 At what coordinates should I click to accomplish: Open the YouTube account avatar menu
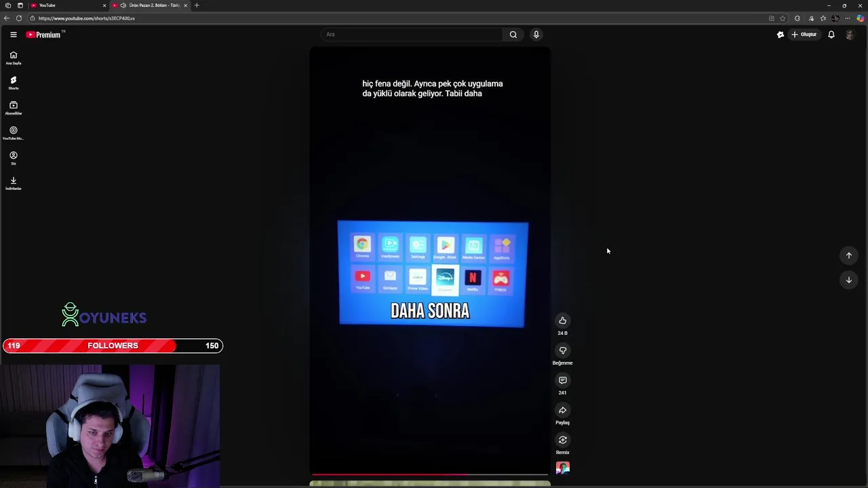pyautogui.click(x=850, y=35)
